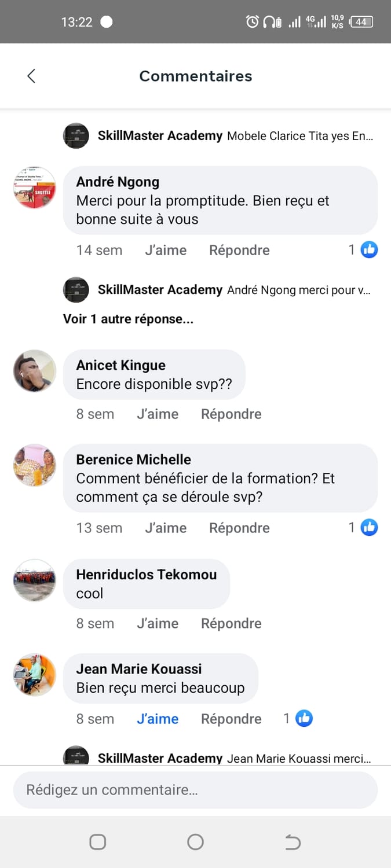Image resolution: width=391 pixels, height=868 pixels.
Task: Open Anicet Kingue's profile picture
Action: pyautogui.click(x=35, y=371)
